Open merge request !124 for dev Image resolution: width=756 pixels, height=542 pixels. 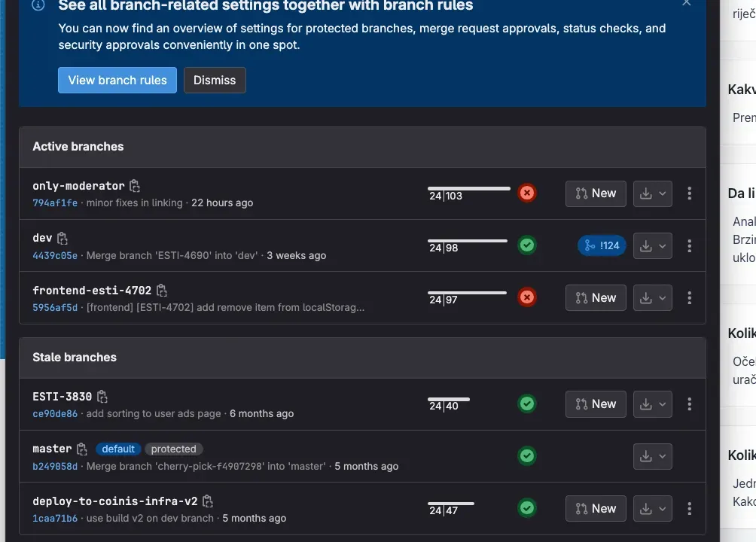(602, 245)
